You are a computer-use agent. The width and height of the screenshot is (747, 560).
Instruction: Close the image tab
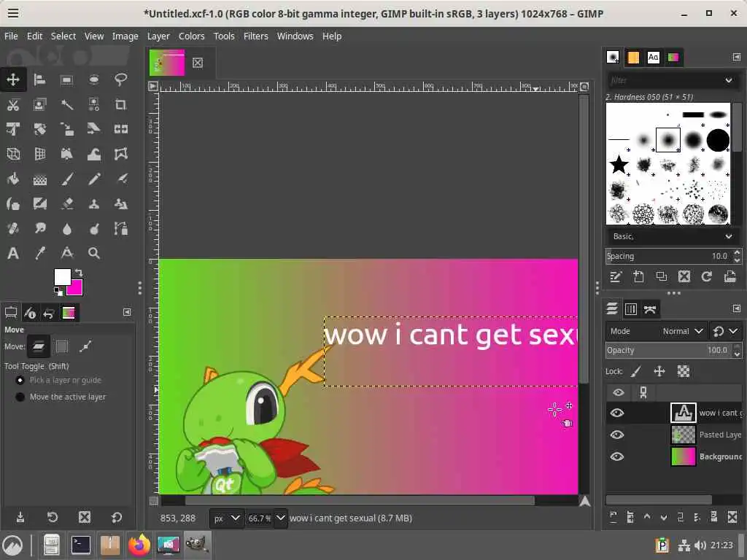point(198,63)
